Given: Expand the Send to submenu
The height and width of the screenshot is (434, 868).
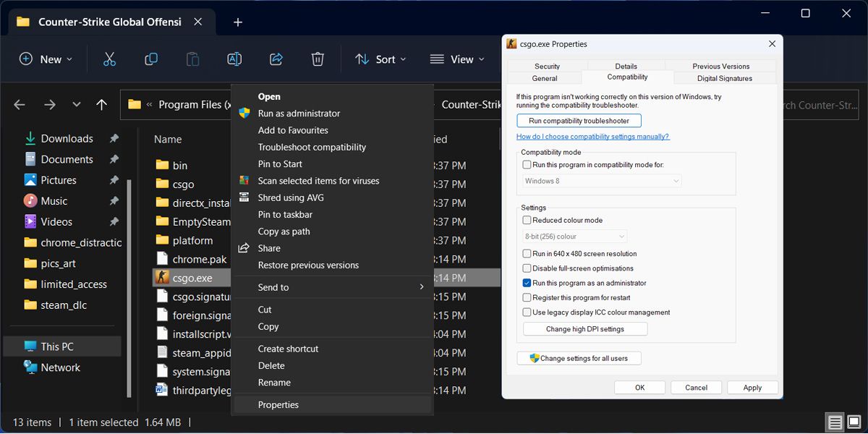Looking at the screenshot, I should (333, 287).
